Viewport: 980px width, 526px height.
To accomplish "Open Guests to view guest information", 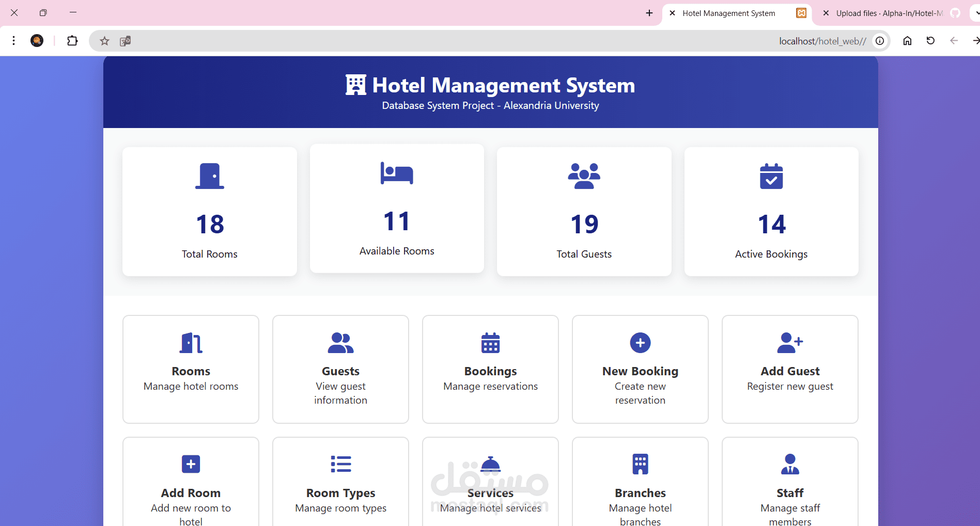I will (x=340, y=369).
